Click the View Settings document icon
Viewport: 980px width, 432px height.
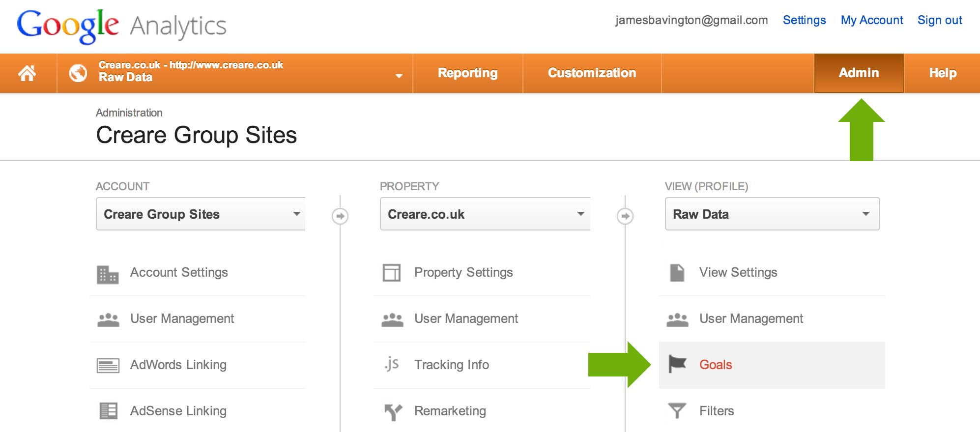pyautogui.click(x=677, y=273)
